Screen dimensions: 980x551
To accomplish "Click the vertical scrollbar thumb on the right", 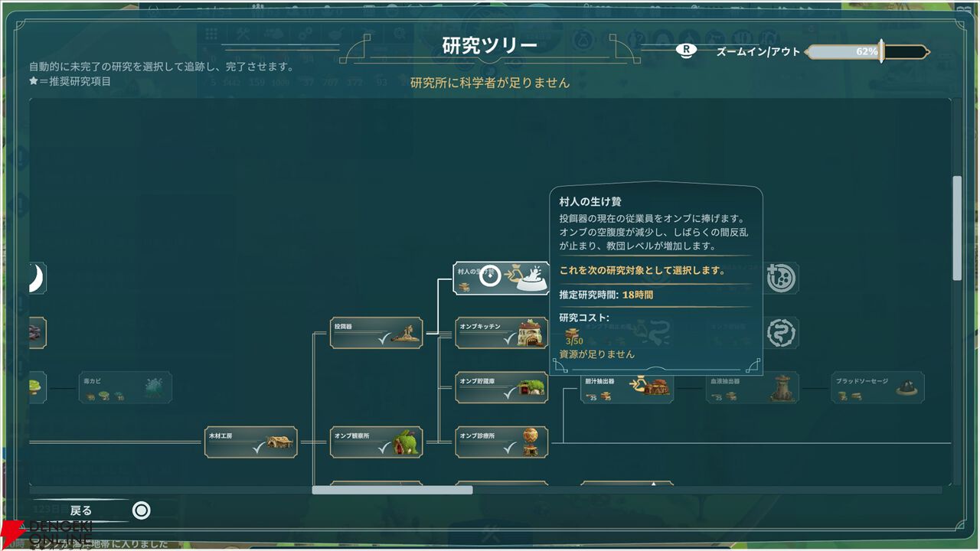I will (x=957, y=228).
